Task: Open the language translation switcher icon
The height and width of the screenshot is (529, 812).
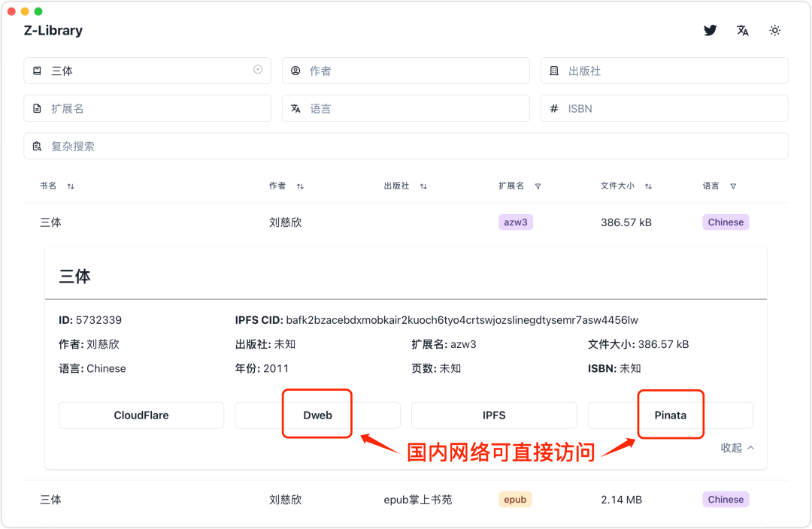Action: click(x=743, y=31)
